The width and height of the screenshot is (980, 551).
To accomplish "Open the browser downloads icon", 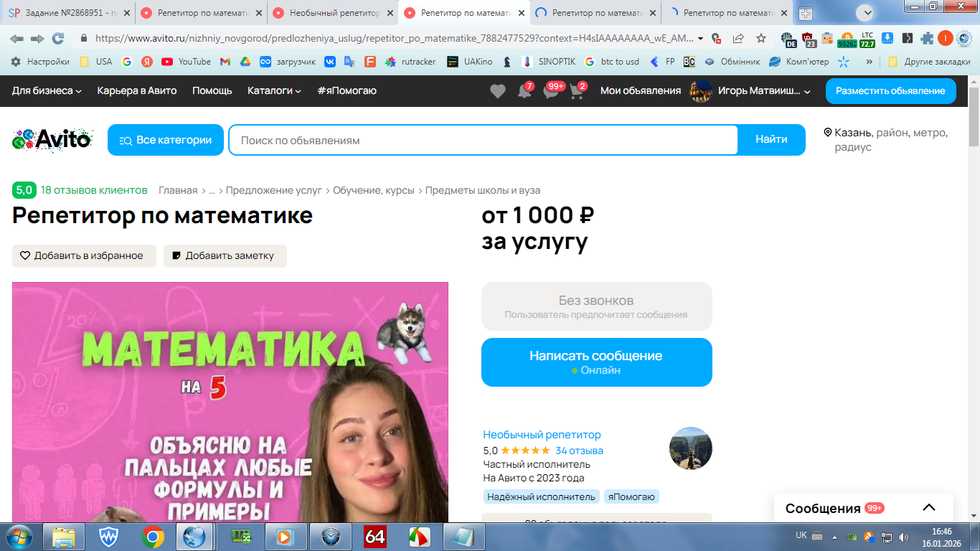I will tap(887, 38).
